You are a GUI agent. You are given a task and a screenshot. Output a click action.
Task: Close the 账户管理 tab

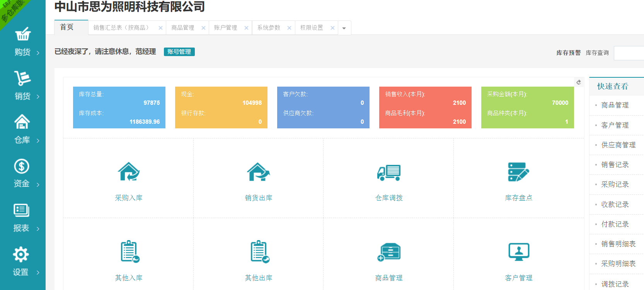coord(246,28)
